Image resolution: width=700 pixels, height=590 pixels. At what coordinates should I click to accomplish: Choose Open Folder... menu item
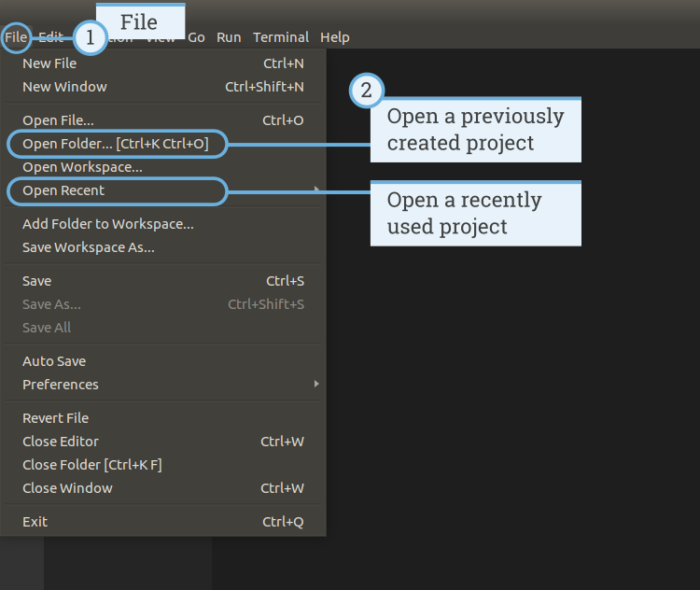coord(163,144)
